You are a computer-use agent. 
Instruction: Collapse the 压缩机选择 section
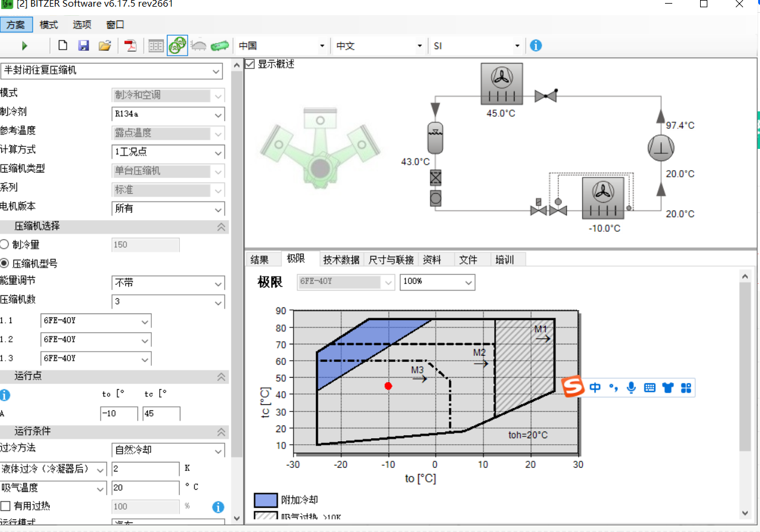pos(221,227)
